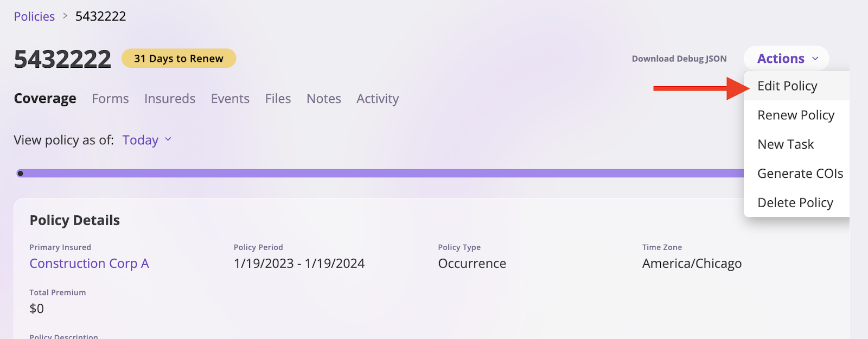
Task: Choose Edit Policy from Actions menu
Action: click(x=796, y=86)
